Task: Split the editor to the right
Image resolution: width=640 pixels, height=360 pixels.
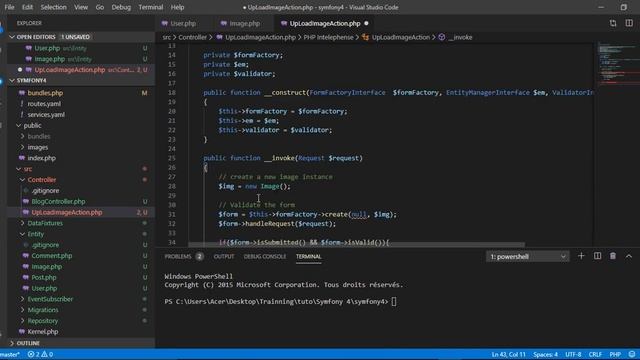Action: click(629, 24)
